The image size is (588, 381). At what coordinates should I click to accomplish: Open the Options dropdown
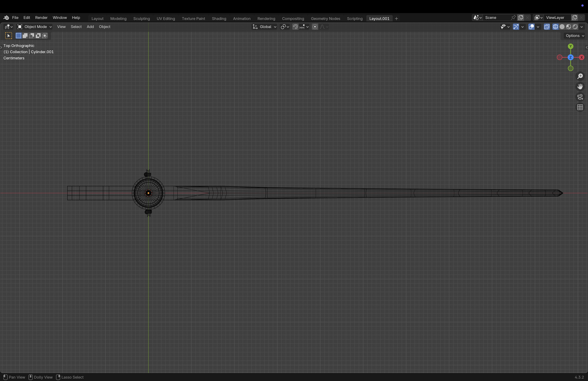[x=575, y=36]
